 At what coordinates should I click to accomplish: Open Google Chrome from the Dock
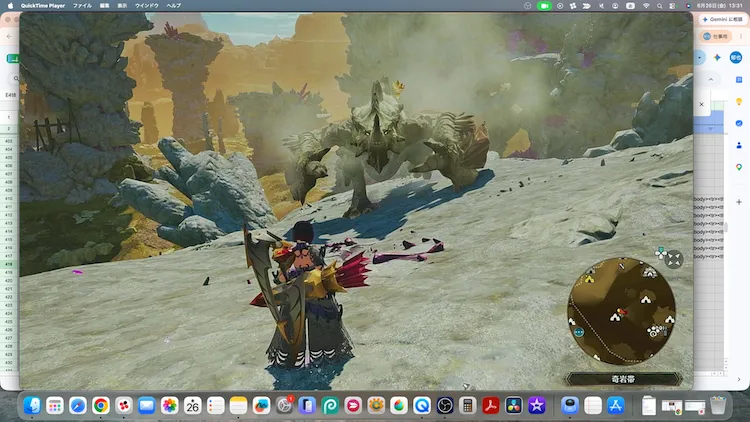(x=101, y=406)
